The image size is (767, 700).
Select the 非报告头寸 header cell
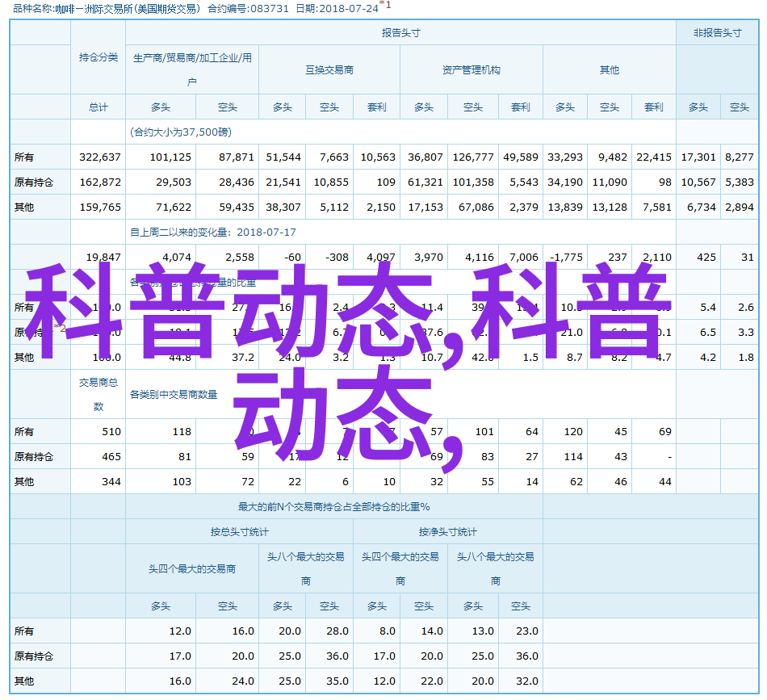(x=717, y=33)
